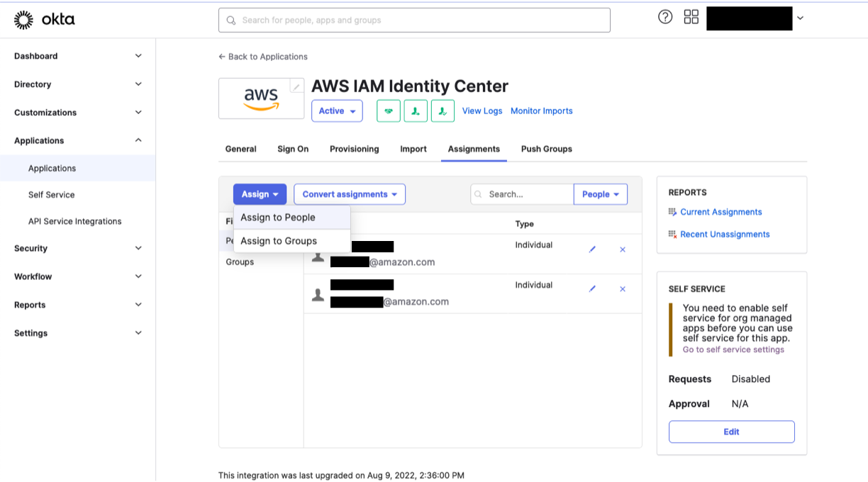Viewport: 868px width, 482px height.
Task: Edit first amazon.com user assignment
Action: pos(592,250)
